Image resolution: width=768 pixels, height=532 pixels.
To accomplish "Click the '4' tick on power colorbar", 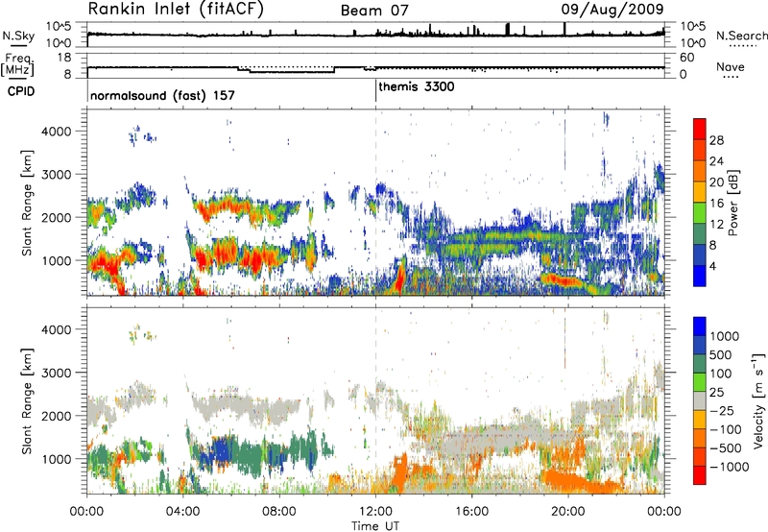I will [x=713, y=266].
